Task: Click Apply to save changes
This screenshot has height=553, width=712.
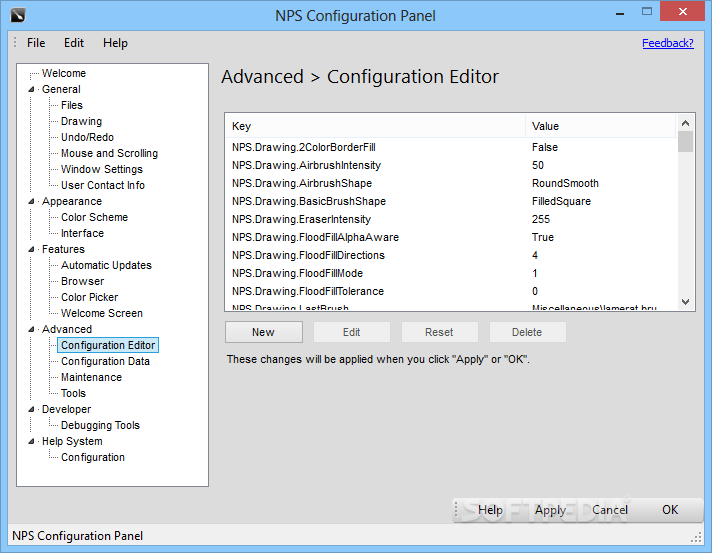Action: click(550, 510)
